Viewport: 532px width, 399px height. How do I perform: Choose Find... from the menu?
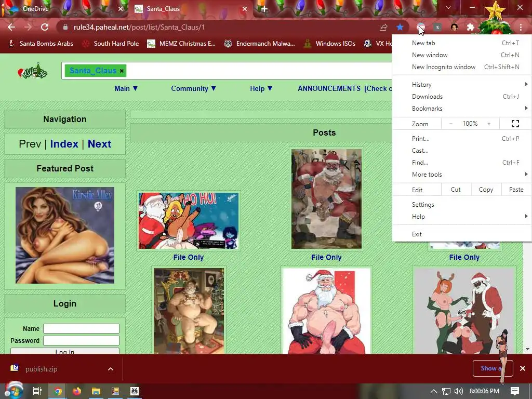pos(462,163)
